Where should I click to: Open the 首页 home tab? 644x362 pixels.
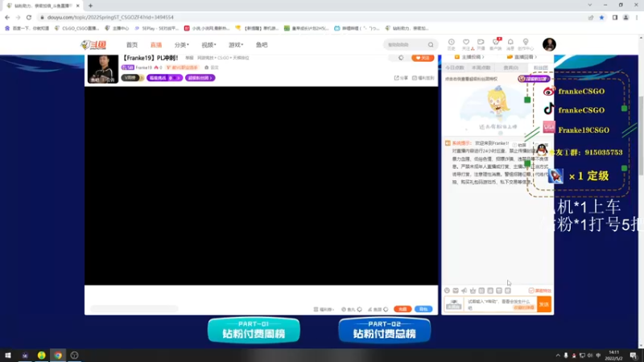[x=132, y=45]
